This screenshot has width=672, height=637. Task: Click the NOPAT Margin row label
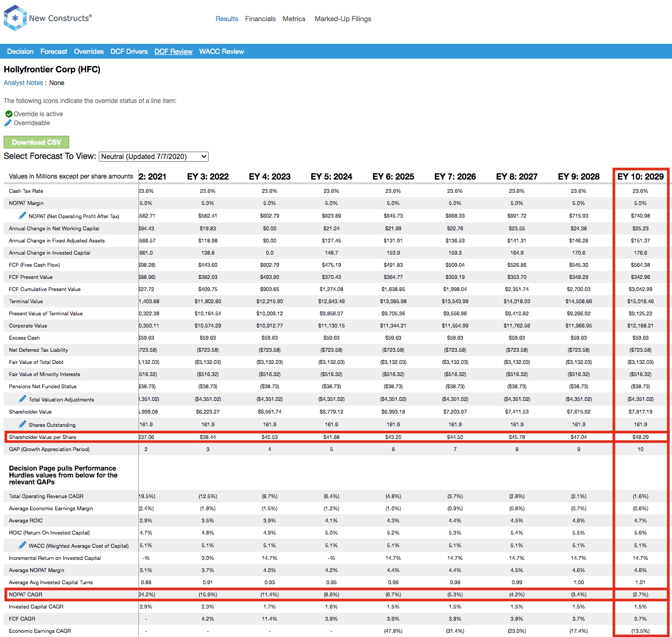pyautogui.click(x=26, y=203)
